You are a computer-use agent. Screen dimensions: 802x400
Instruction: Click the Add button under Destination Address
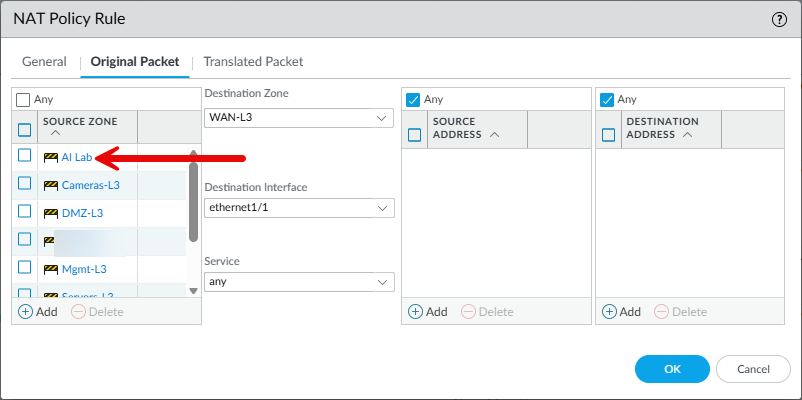621,312
